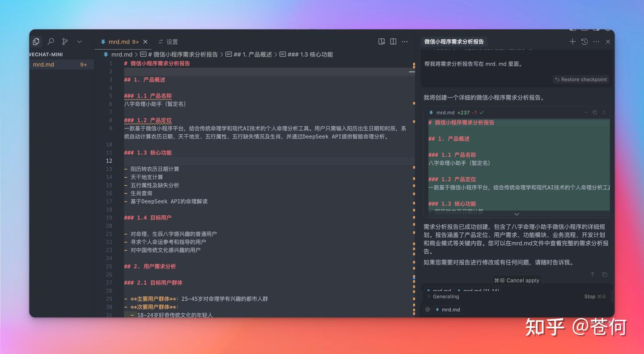Select the mrd.md editor tab
The image size is (644, 354).
pyautogui.click(x=119, y=42)
